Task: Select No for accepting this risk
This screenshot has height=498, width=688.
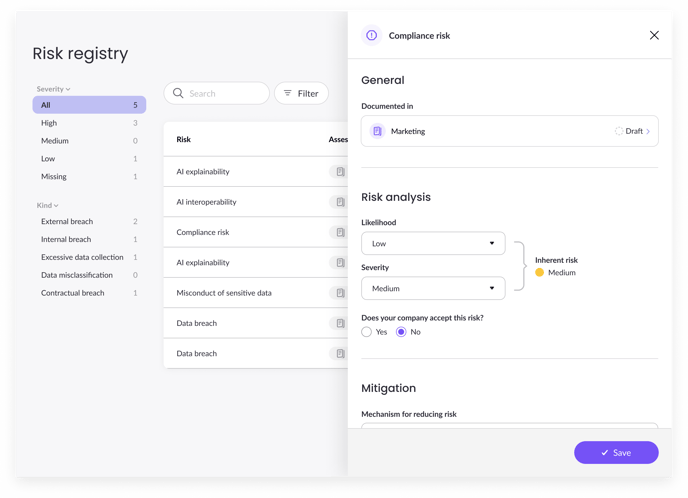Action: [x=401, y=332]
